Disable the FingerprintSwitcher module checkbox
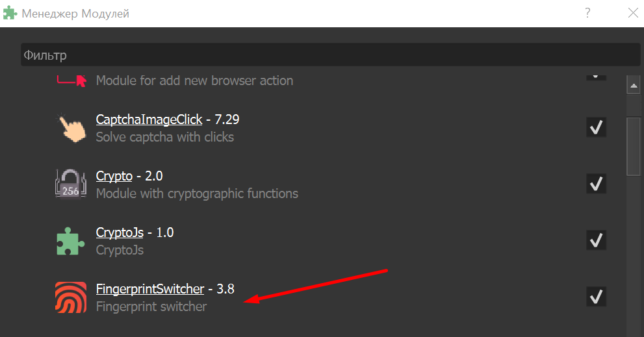 coord(596,297)
